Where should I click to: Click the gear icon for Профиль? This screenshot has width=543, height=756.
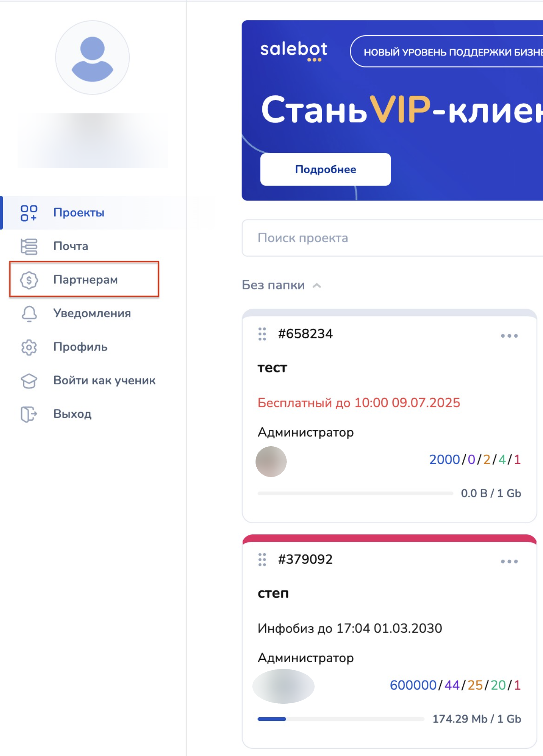pos(29,347)
